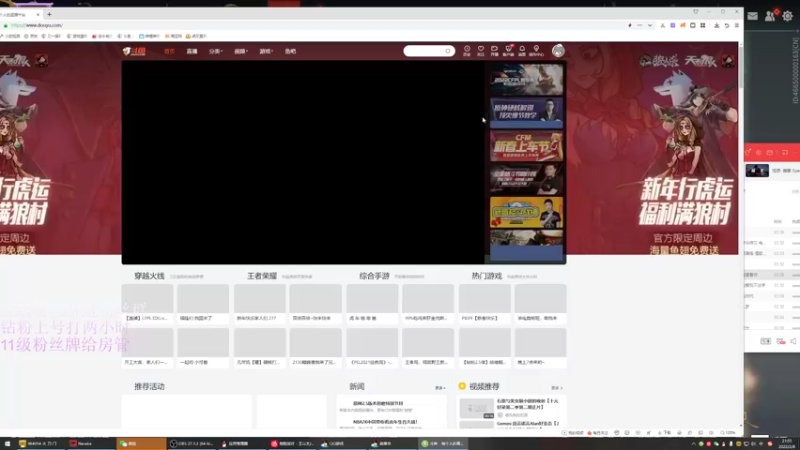Open a new browser tab with plus

[49, 14]
